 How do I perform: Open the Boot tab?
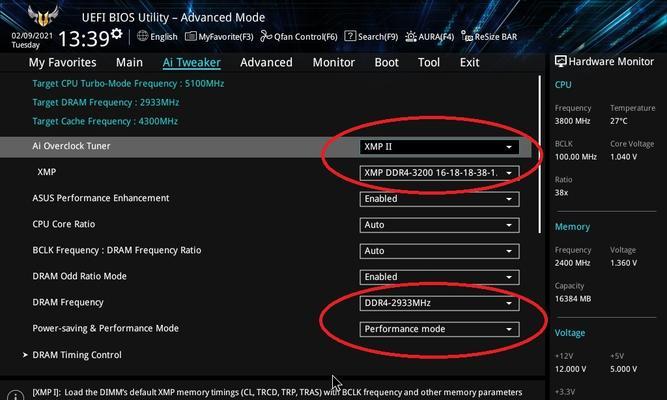(386, 63)
